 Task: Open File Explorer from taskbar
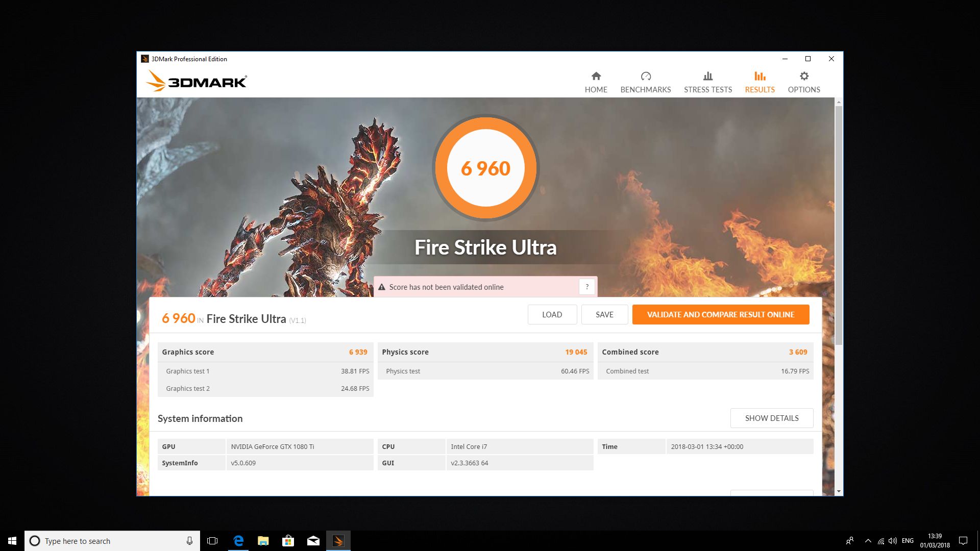pos(263,541)
